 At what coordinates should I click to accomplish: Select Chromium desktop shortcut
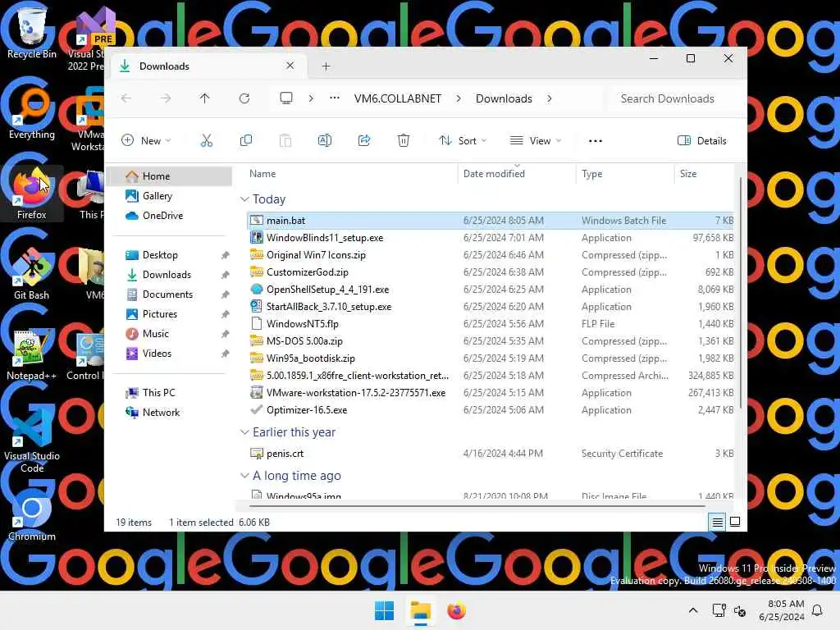32,515
